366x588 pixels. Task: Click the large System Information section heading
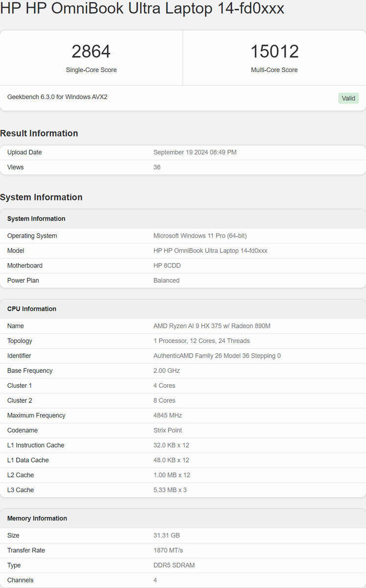click(41, 197)
